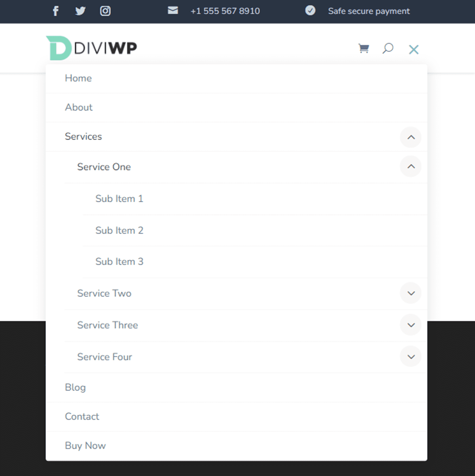475x476 pixels.
Task: Open the shopping cart
Action: tap(363, 49)
